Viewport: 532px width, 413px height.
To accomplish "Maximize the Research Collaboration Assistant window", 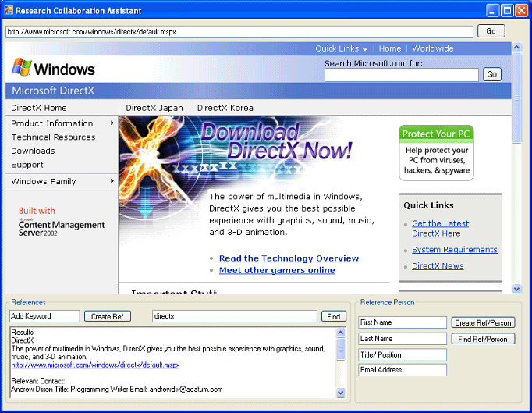I will point(507,10).
